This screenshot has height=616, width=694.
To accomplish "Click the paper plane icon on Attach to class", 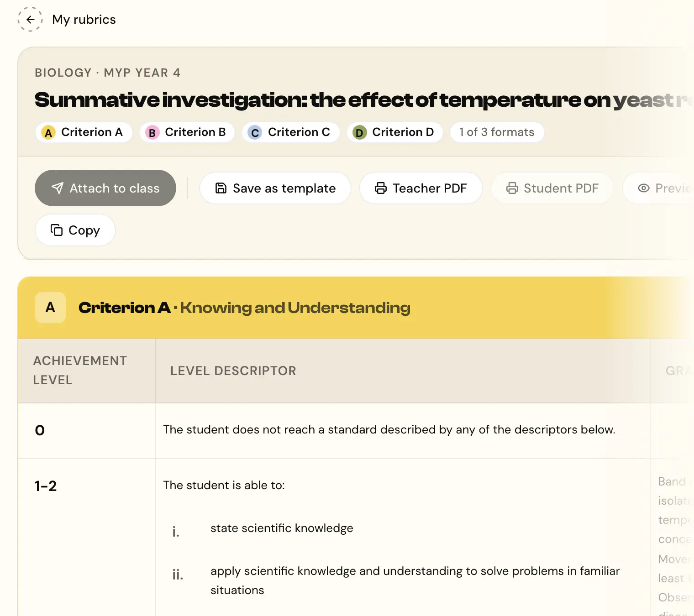I will pos(58,188).
